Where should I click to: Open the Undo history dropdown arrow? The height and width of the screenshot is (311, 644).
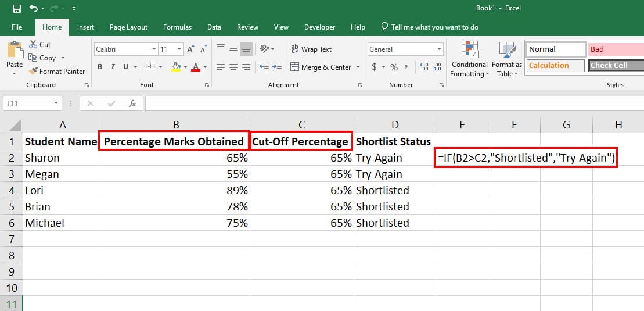42,9
